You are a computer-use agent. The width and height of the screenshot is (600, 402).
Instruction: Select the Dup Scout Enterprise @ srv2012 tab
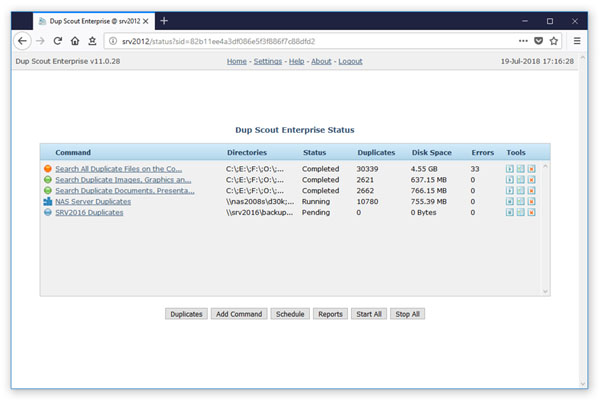(94, 21)
